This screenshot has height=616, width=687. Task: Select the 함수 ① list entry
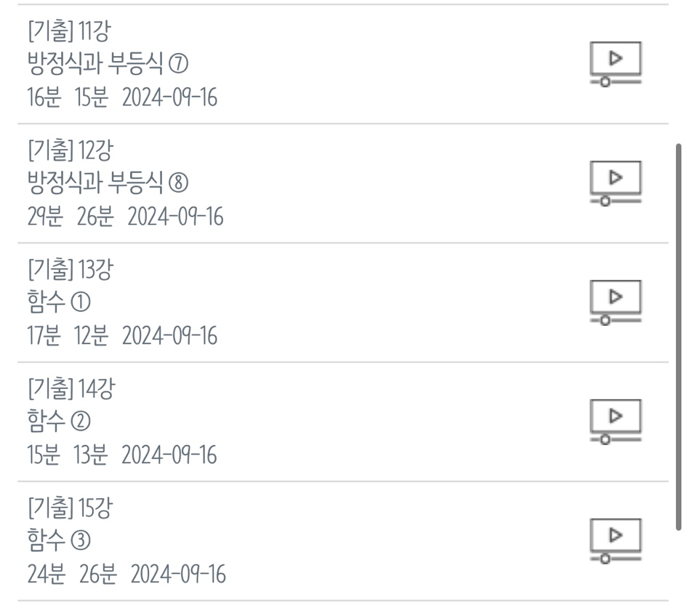[60, 303]
